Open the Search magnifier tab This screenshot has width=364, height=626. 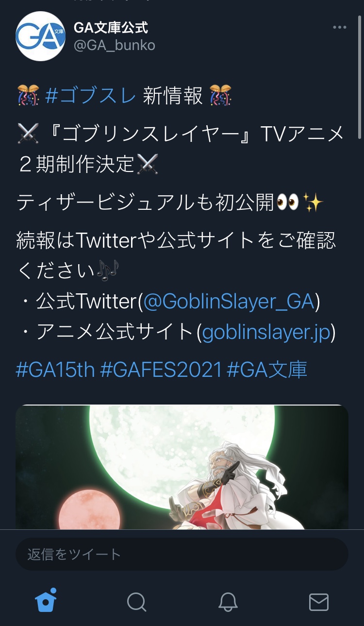136,602
